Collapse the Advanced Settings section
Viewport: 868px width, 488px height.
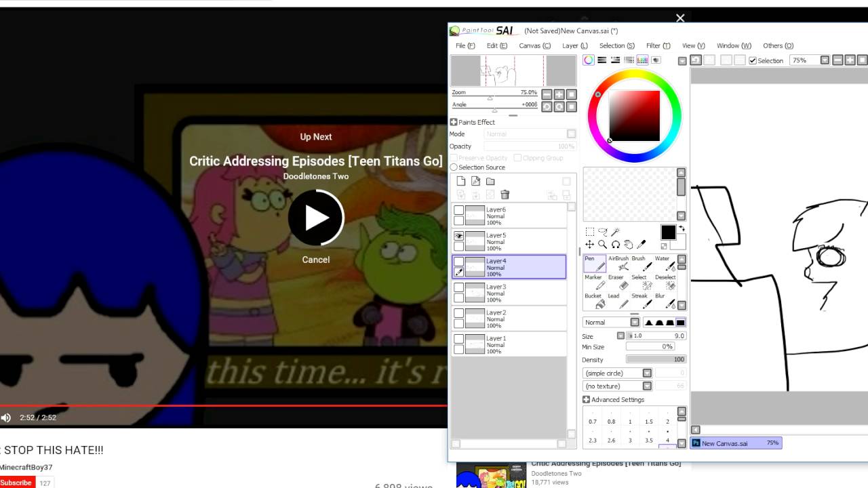[586, 400]
